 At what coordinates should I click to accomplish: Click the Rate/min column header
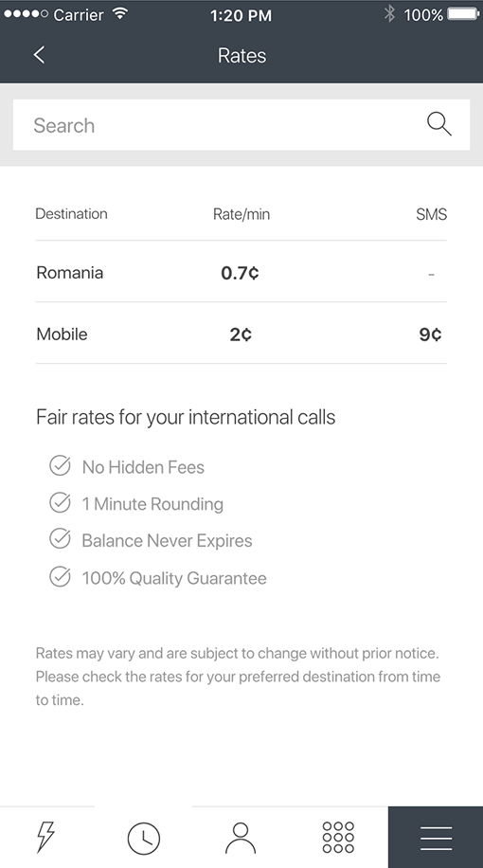(241, 214)
